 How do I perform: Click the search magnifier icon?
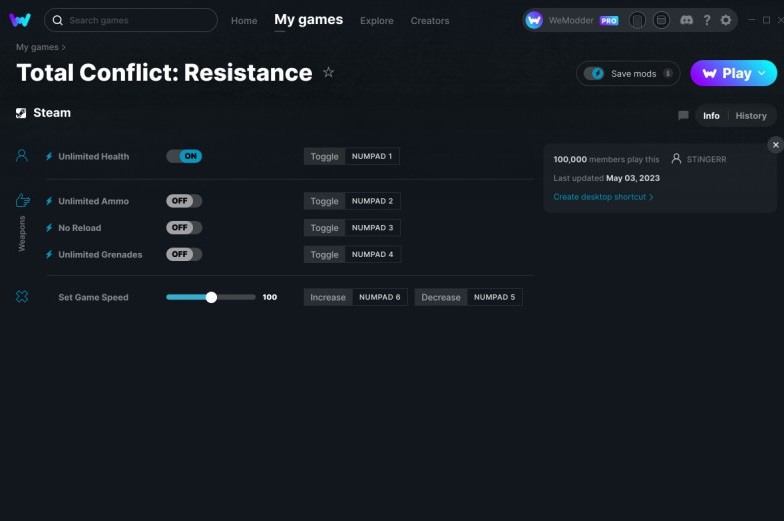tap(58, 20)
